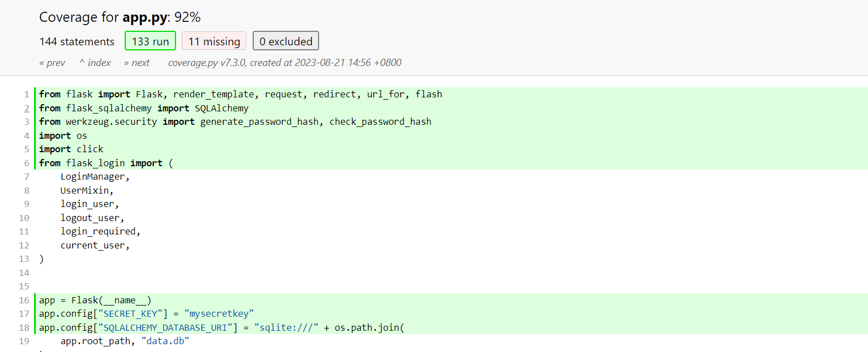
Task: Open the coverage.py v7.3.0 link
Action: pyautogui.click(x=206, y=63)
